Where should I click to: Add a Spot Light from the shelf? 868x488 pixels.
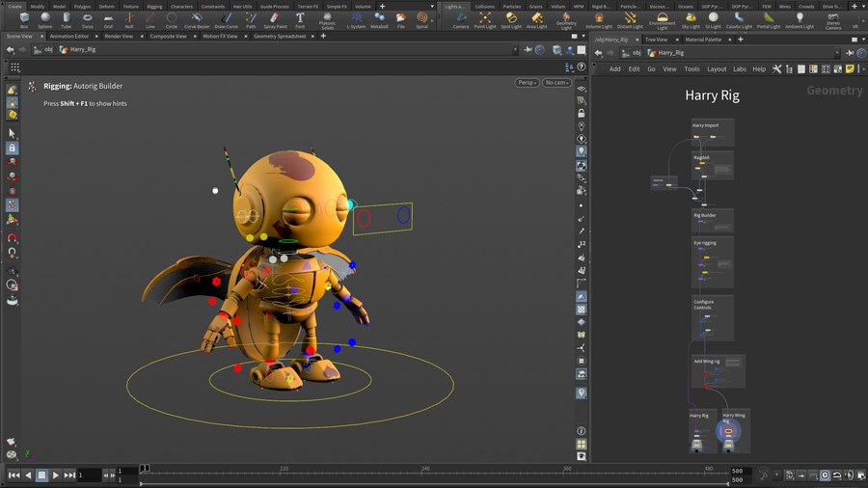coord(512,19)
